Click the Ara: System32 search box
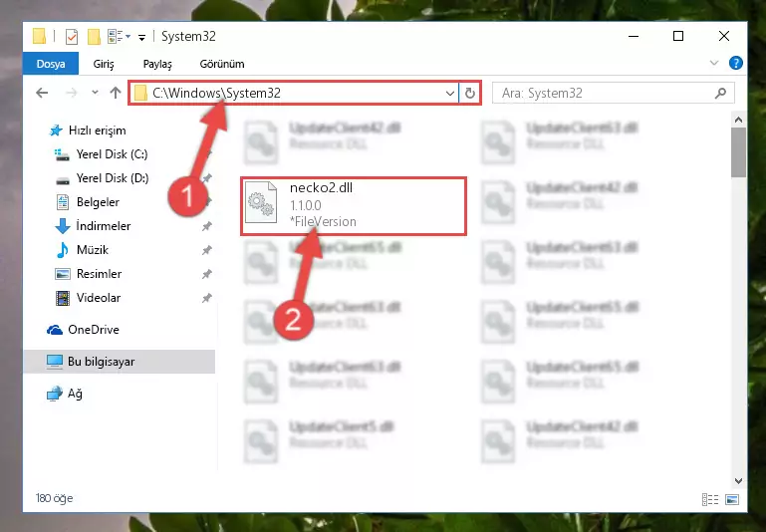The width and height of the screenshot is (766, 532). [613, 93]
